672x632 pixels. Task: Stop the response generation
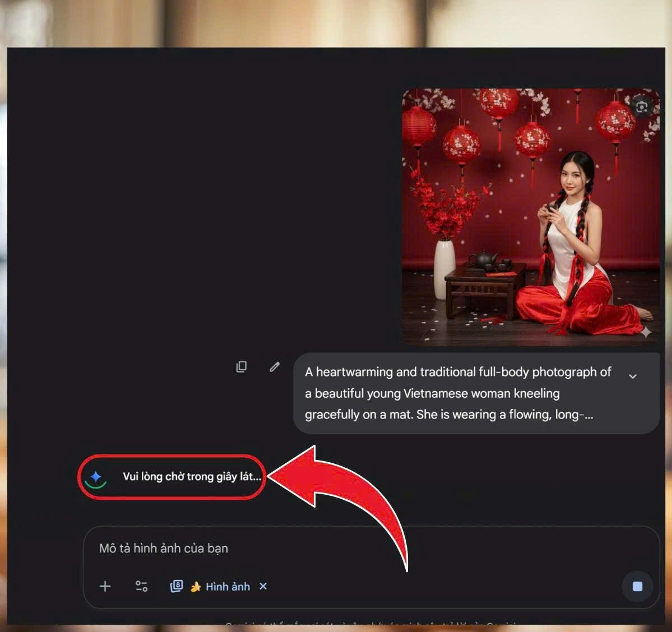coord(637,586)
